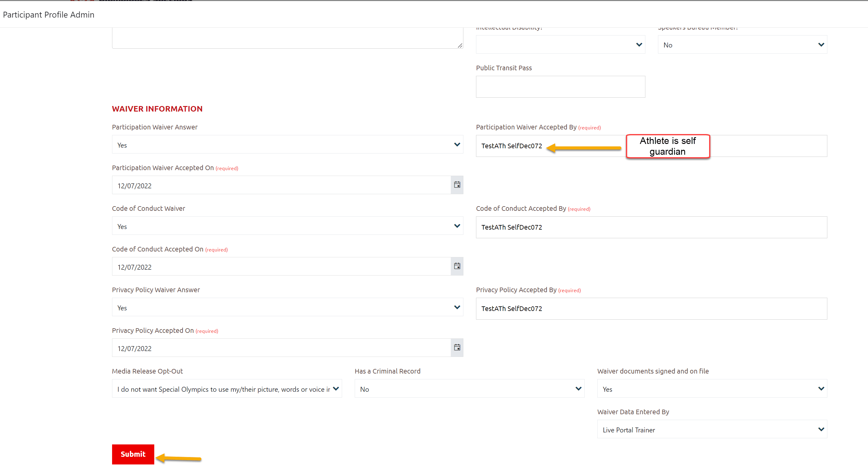Open calendar for Code of Conduct Accepted On

(457, 266)
